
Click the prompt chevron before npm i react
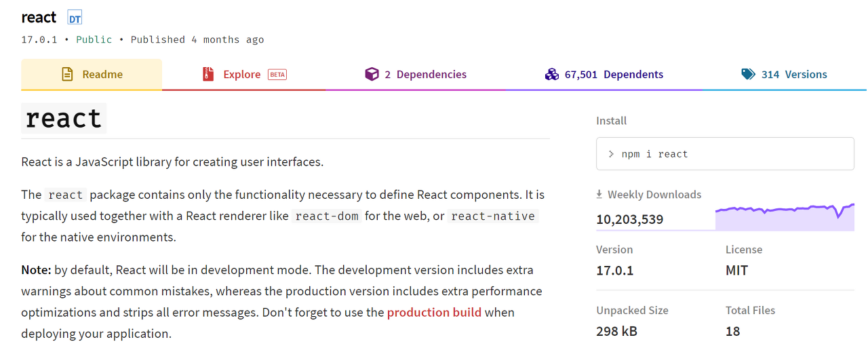point(611,154)
